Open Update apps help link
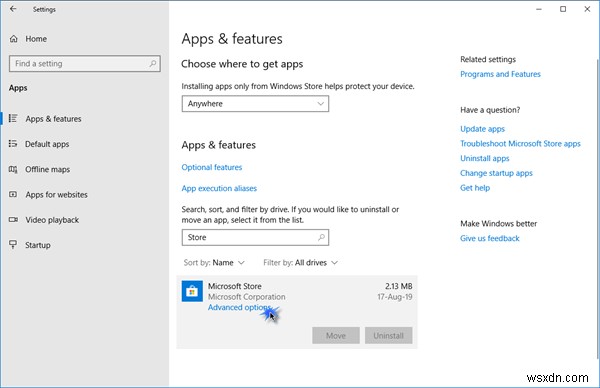 tap(482, 129)
